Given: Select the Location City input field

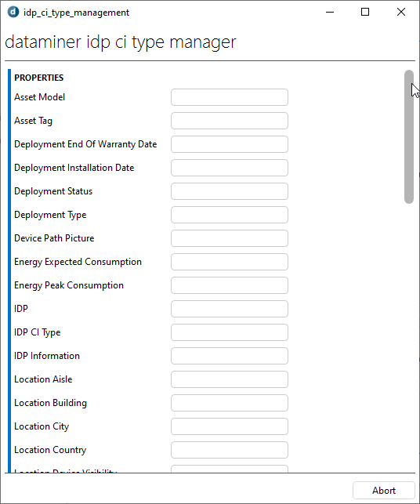Looking at the screenshot, I should pyautogui.click(x=230, y=426).
